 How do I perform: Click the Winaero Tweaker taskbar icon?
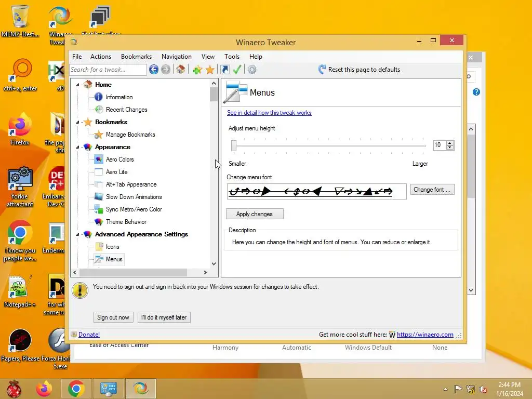point(140,389)
